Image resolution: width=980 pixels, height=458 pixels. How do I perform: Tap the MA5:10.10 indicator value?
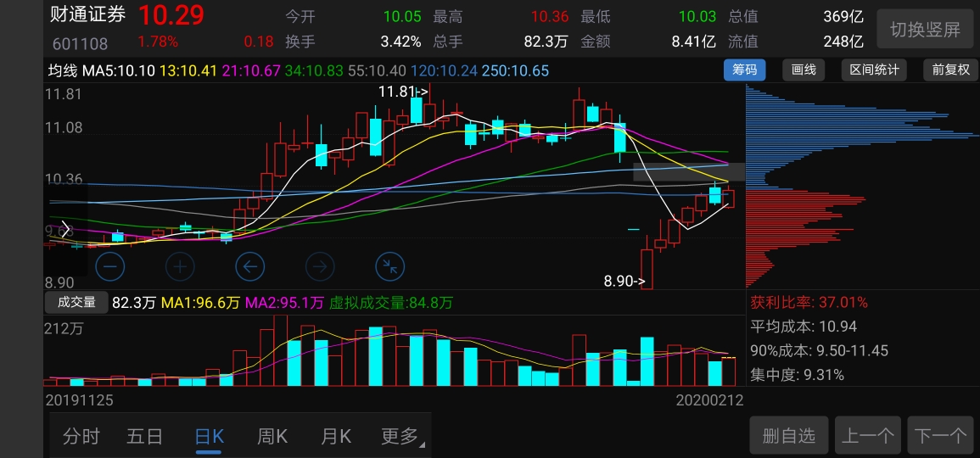(119, 70)
